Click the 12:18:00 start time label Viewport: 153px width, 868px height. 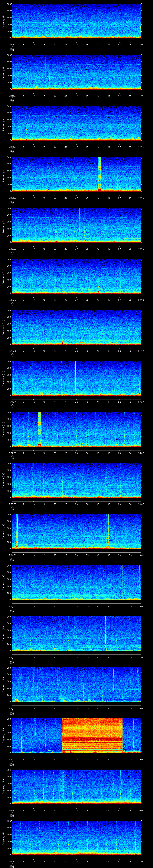pos(12,249)
